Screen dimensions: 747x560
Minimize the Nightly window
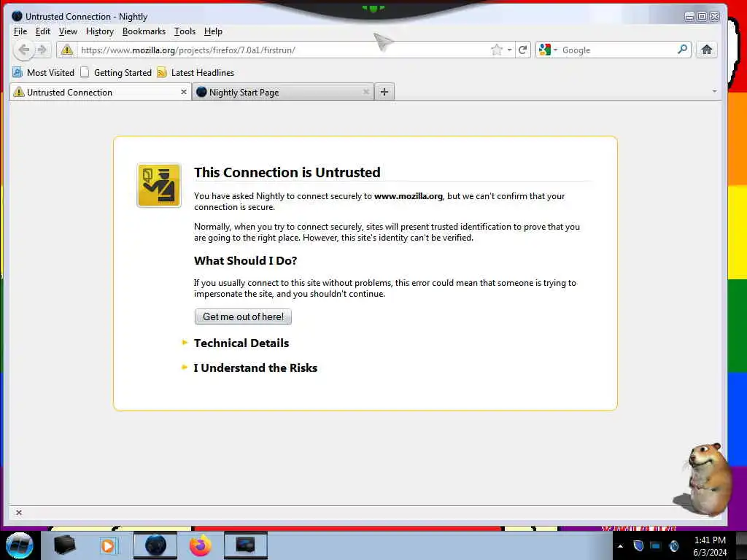(x=689, y=16)
